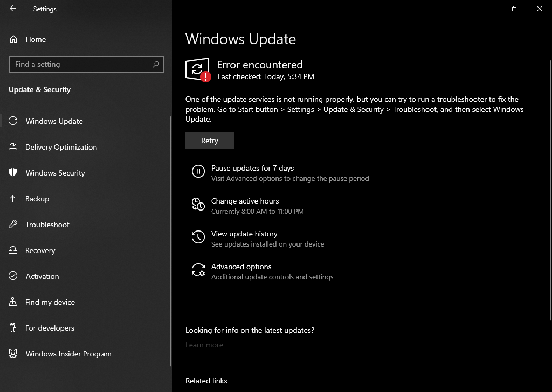Viewport: 552px width, 392px height.
Task: Click the update history clock icon
Action: 198,237
